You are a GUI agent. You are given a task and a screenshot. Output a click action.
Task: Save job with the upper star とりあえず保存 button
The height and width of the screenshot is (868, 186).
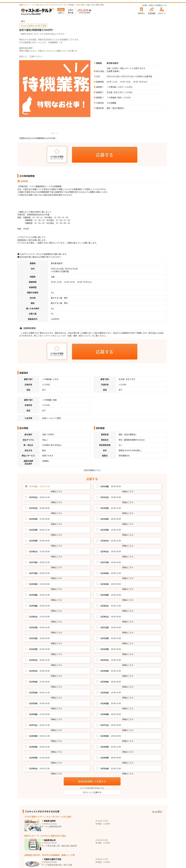point(57,155)
